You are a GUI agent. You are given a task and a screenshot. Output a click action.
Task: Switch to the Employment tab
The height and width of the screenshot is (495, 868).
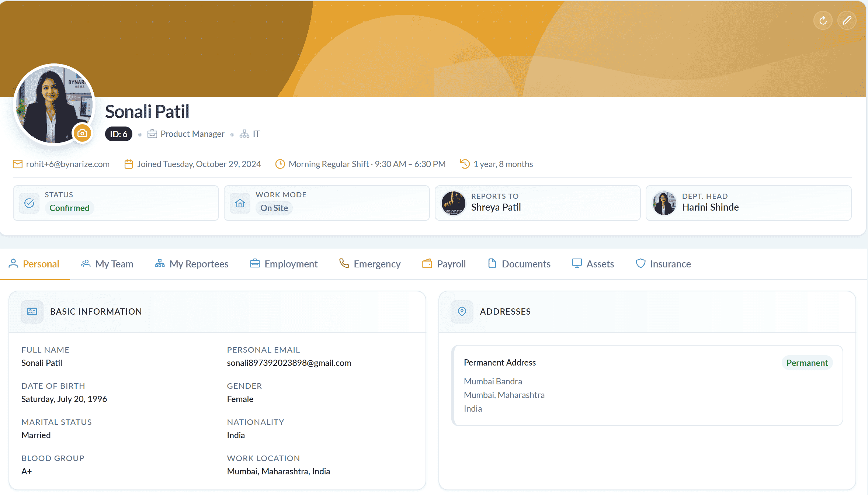click(284, 264)
